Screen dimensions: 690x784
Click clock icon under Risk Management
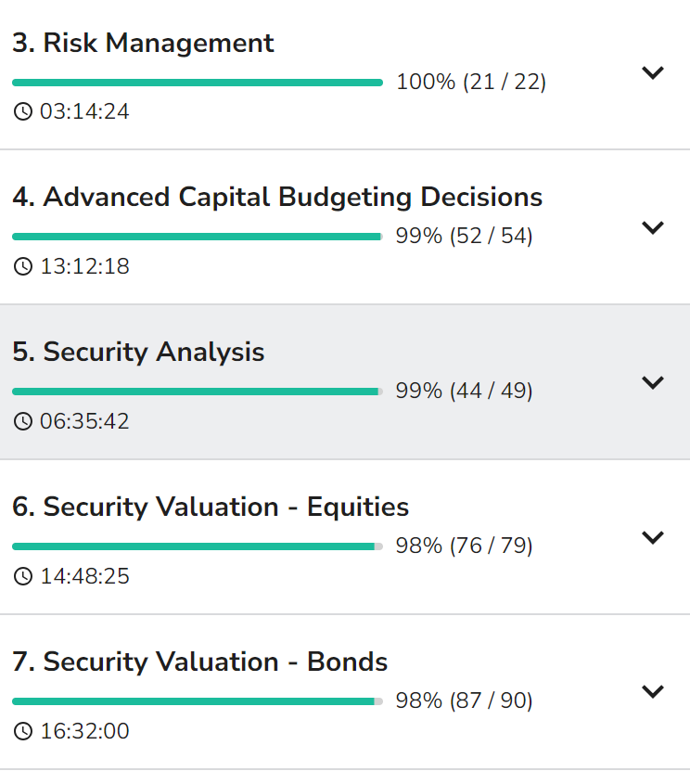click(22, 112)
